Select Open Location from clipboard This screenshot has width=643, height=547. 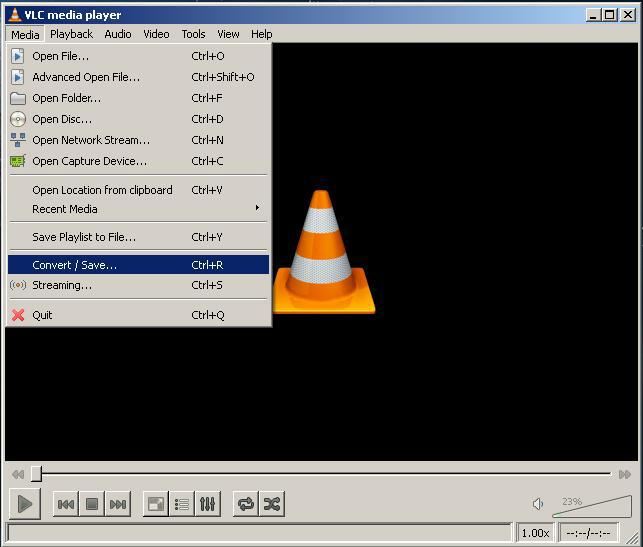(x=139, y=190)
